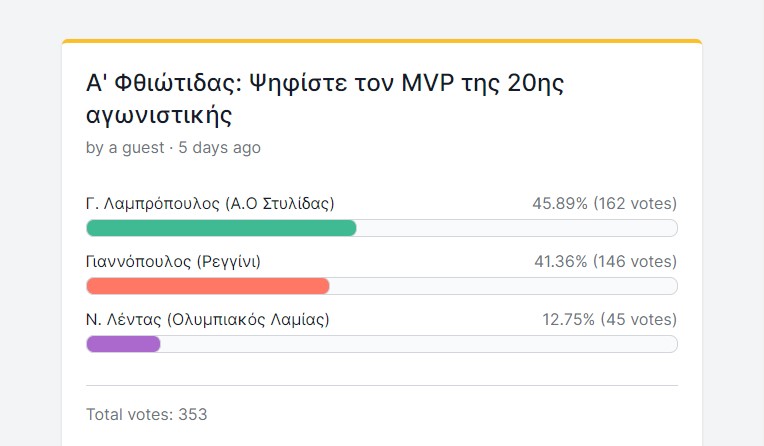Screen dimensions: 764x446
Task: Click the yellow top border of poll card
Action: (382, 41)
